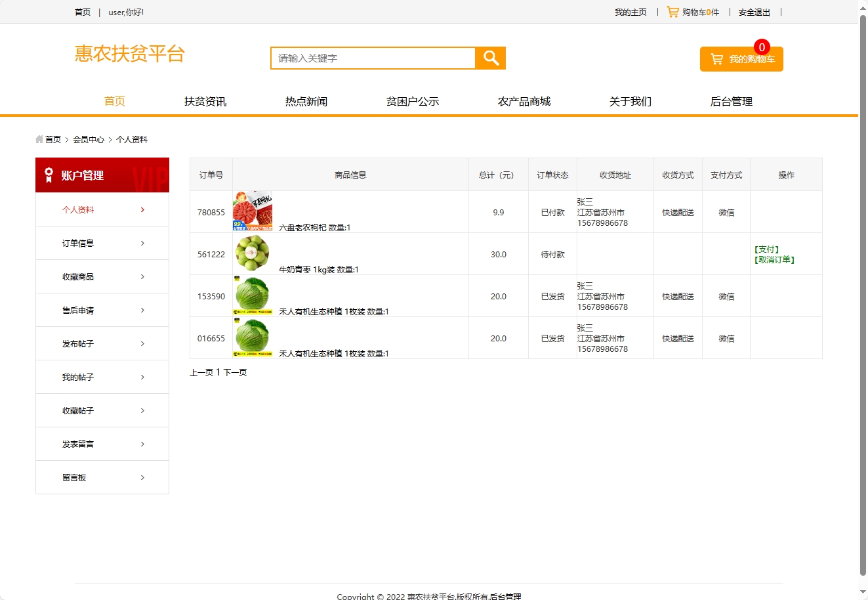This screenshot has height=600, width=868.
Task: Click the orange search magnifier icon
Action: coord(489,58)
